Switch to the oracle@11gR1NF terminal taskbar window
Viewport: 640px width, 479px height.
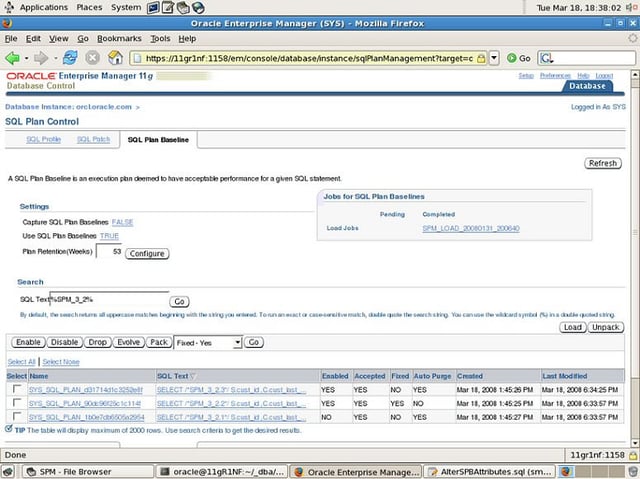coord(222,472)
